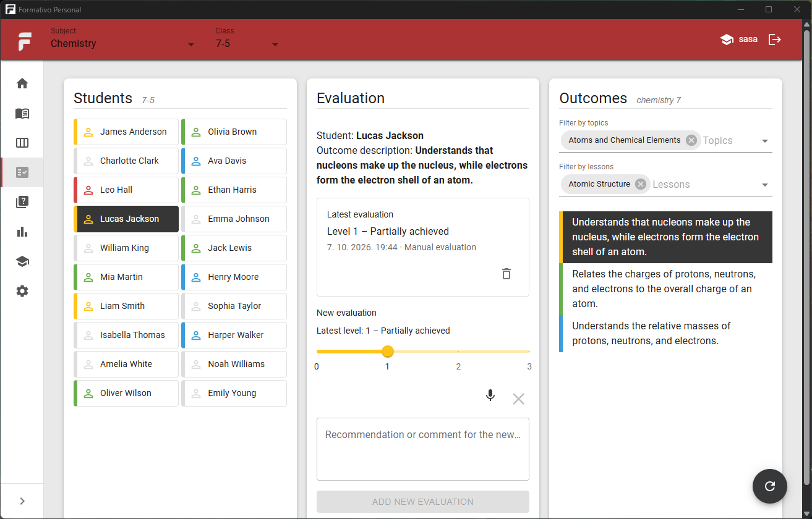The image size is (812, 519).
Task: Select the highlighted outcome about nucleons
Action: coord(665,237)
